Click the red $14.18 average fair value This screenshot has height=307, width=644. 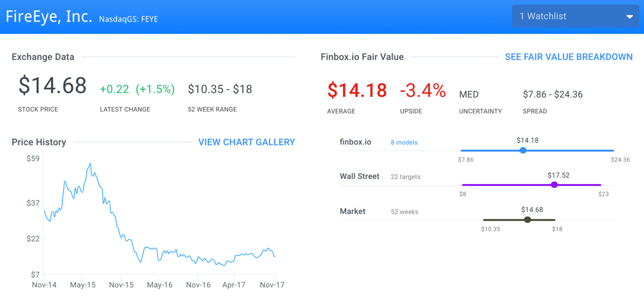[x=357, y=90]
